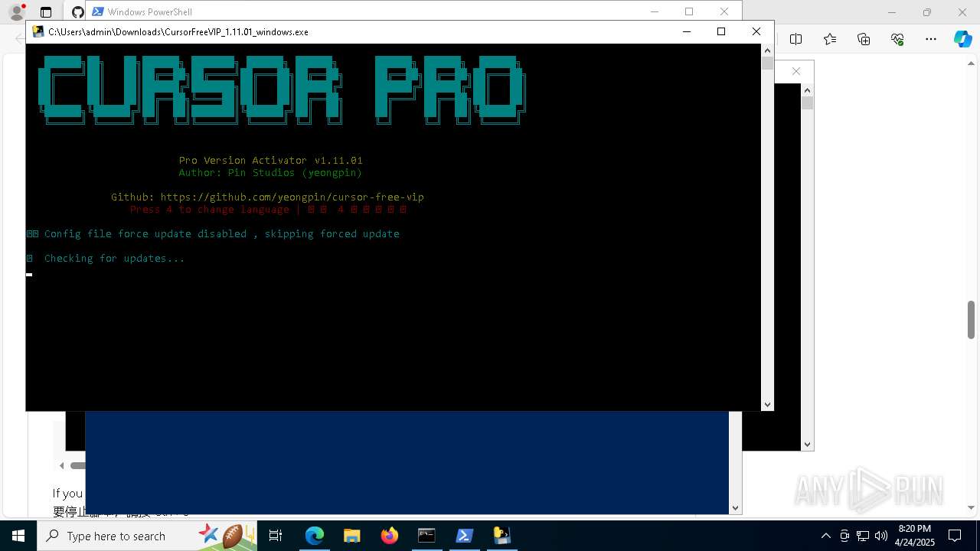Viewport: 980px width, 551px height.
Task: Select the GitHub browser tab icon
Action: point(77,12)
